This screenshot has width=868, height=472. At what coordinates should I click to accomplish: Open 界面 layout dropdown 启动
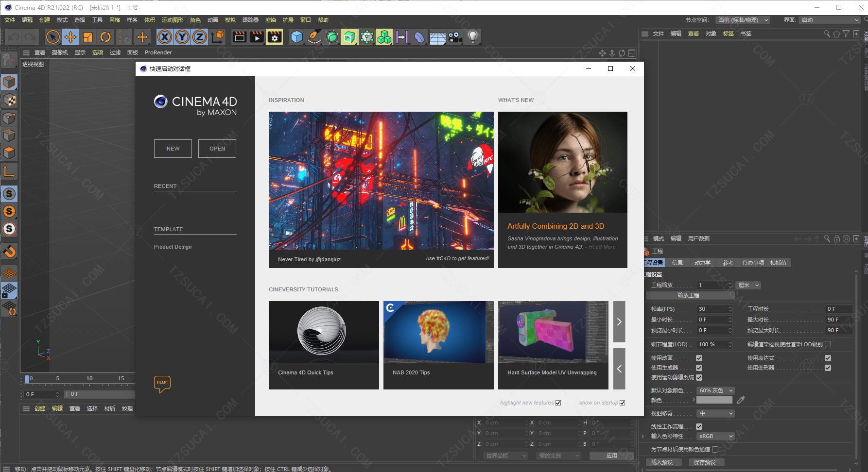830,20
